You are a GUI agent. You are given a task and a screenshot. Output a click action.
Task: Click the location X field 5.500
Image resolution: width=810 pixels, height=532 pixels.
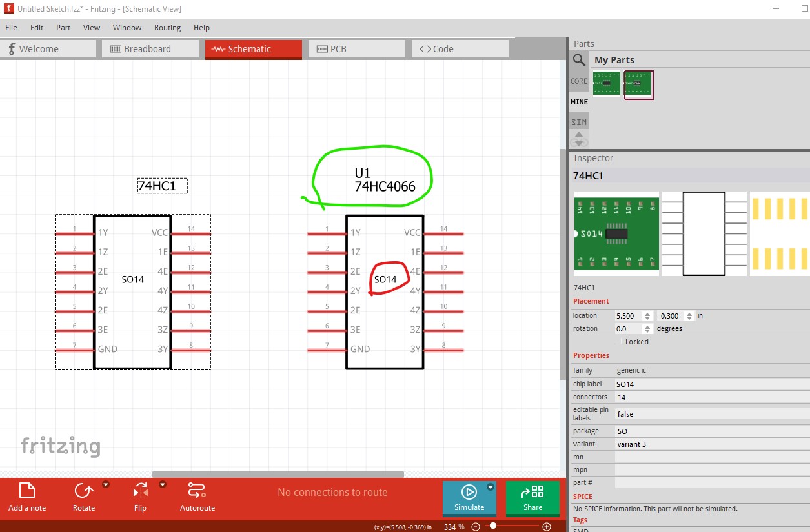pyautogui.click(x=629, y=316)
